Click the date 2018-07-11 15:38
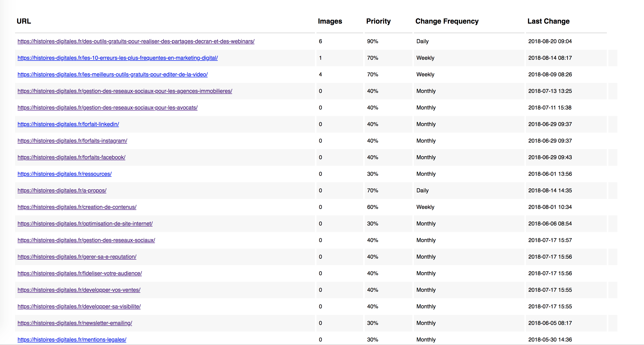The height and width of the screenshot is (345, 644). 550,107
